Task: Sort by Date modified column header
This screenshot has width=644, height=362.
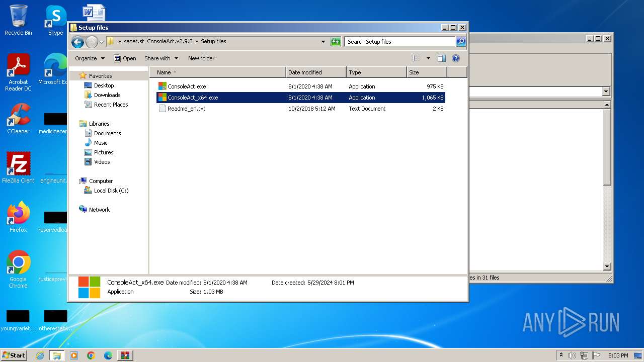Action: [x=316, y=72]
